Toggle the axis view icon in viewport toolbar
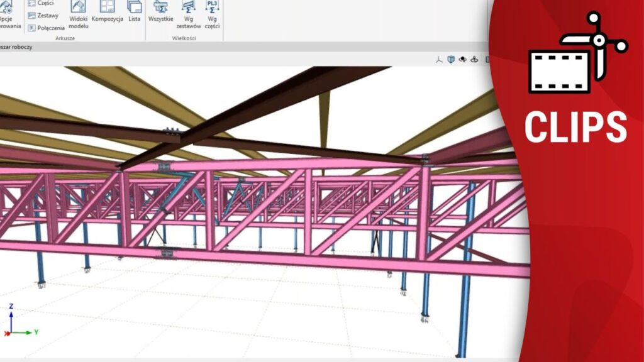Screen dimensions: 644x362 (x=440, y=60)
